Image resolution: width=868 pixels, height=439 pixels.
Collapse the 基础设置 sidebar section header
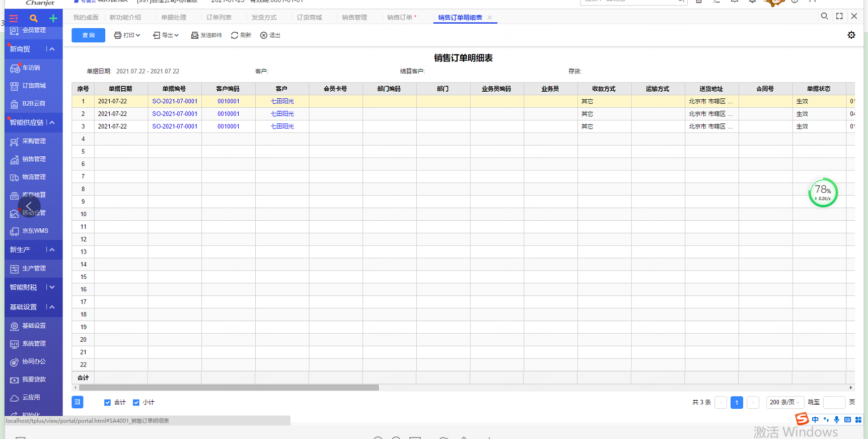click(x=51, y=307)
